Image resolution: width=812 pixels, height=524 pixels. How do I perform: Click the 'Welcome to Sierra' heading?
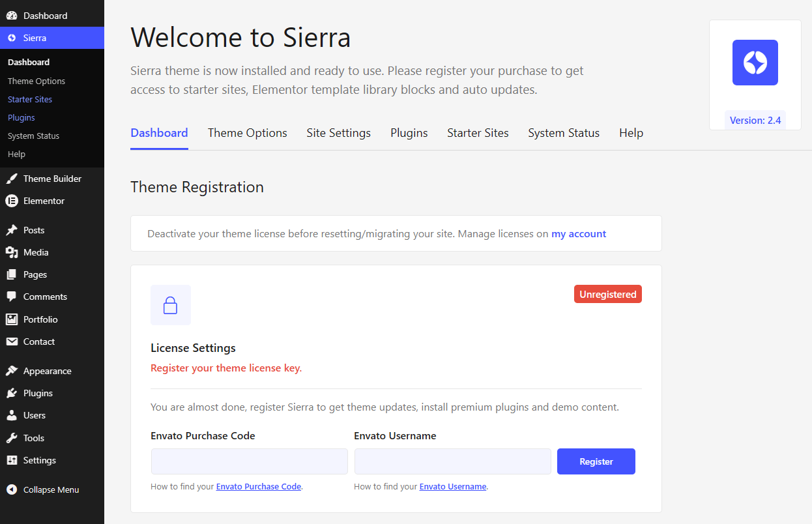tap(240, 37)
